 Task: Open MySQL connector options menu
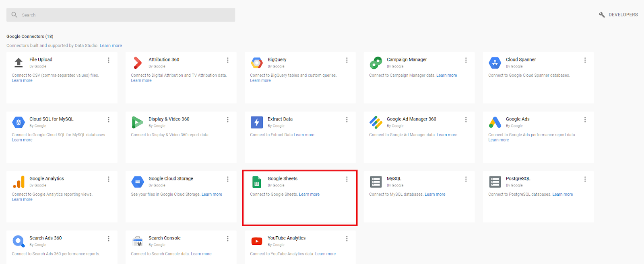click(x=466, y=179)
